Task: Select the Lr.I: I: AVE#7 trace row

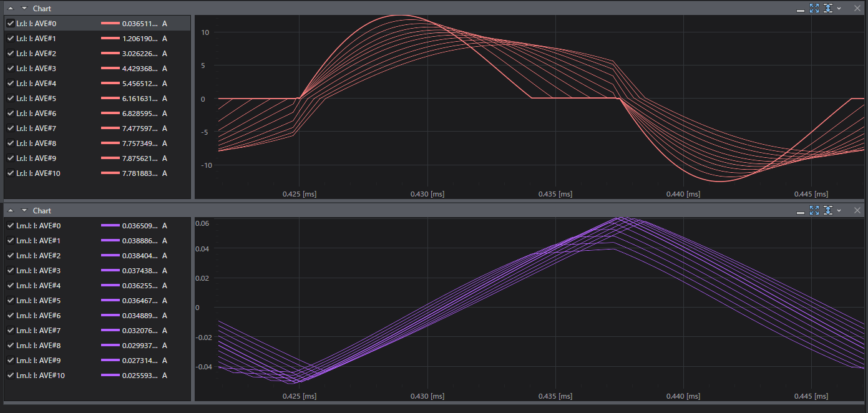Action: (97, 128)
